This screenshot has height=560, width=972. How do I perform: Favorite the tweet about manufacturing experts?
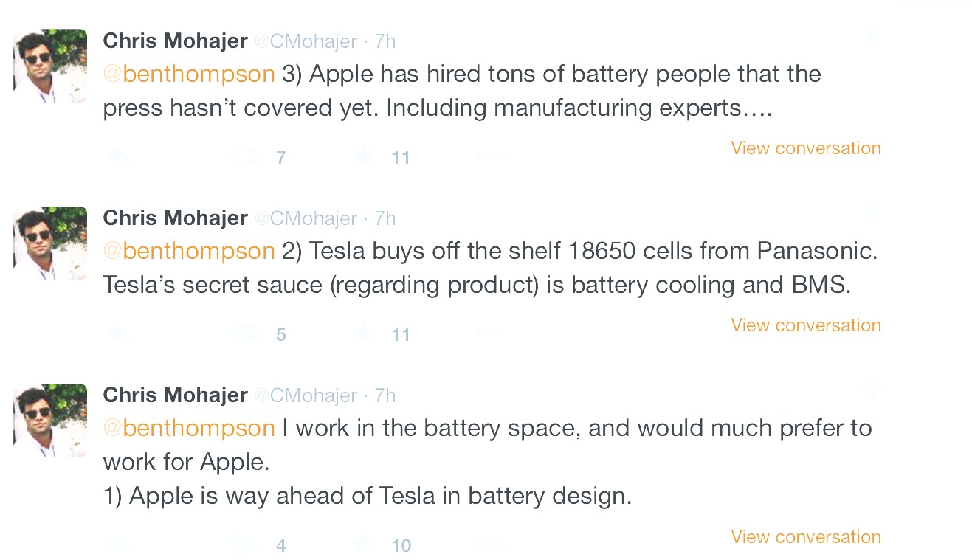click(x=362, y=156)
